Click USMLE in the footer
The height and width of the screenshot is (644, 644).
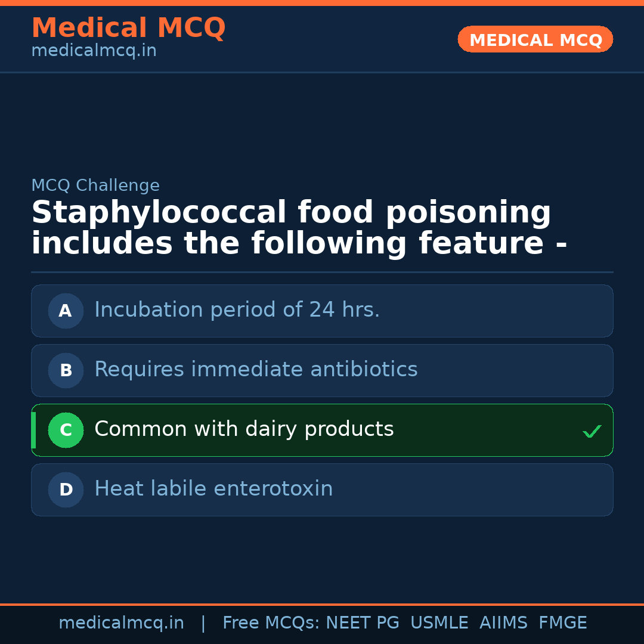pos(439,623)
